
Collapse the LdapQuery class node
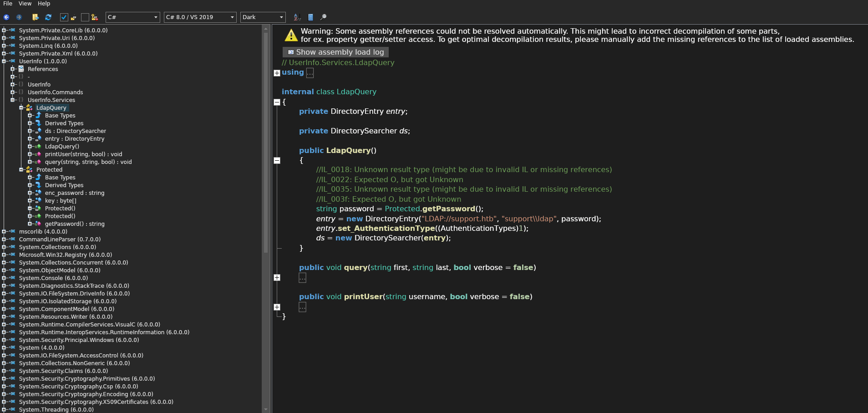(21, 107)
